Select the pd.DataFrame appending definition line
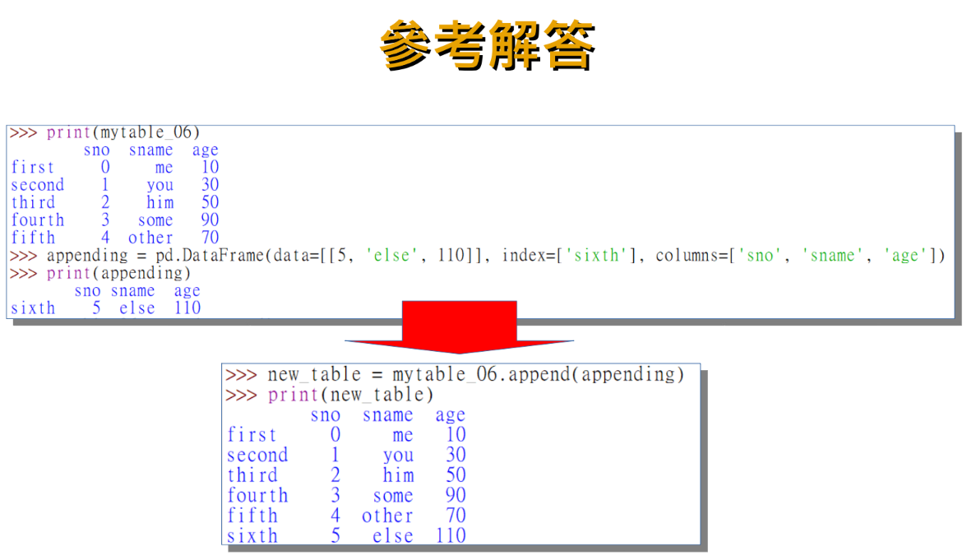The width and height of the screenshot is (967, 560). click(x=475, y=255)
